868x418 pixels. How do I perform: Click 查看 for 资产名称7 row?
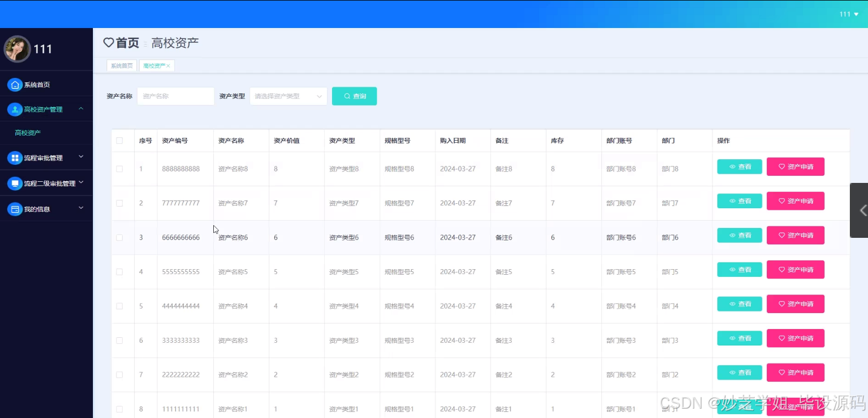739,201
